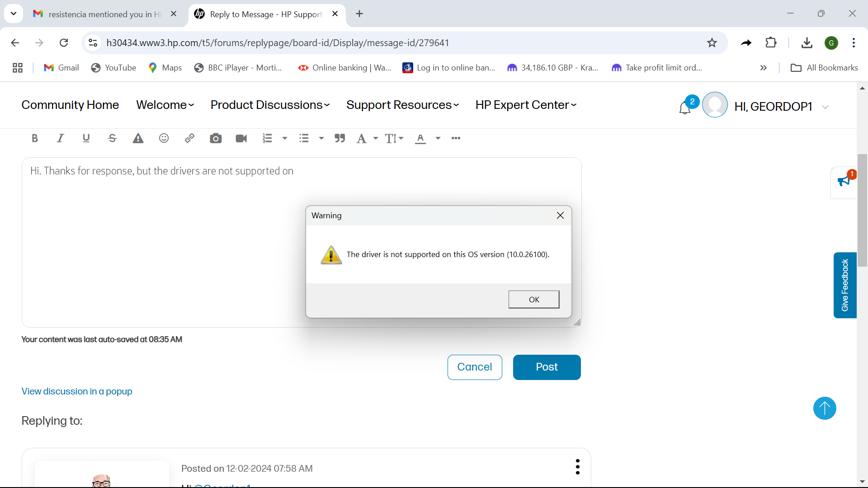Open View discussion in a popup link
This screenshot has height=488, width=868.
[77, 391]
